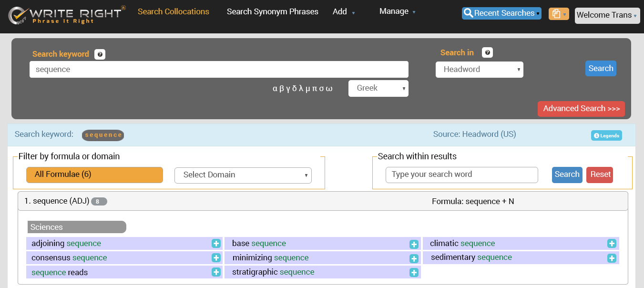Click the Search in help icon
Image resolution: width=644 pixels, height=288 pixels.
click(x=487, y=53)
